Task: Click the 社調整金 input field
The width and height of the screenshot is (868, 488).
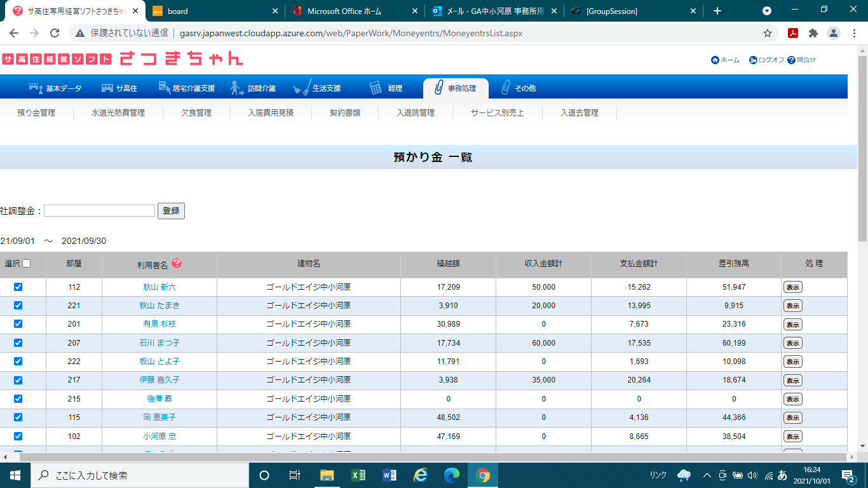Action: coord(99,211)
